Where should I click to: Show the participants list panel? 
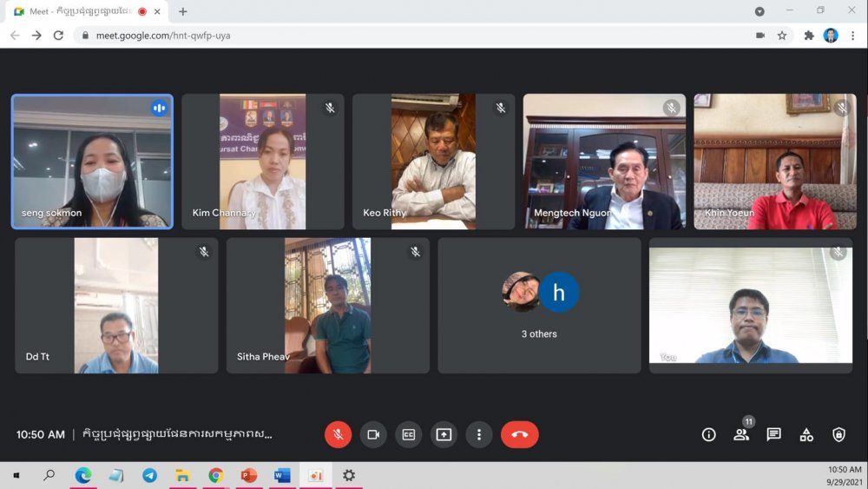pyautogui.click(x=741, y=434)
